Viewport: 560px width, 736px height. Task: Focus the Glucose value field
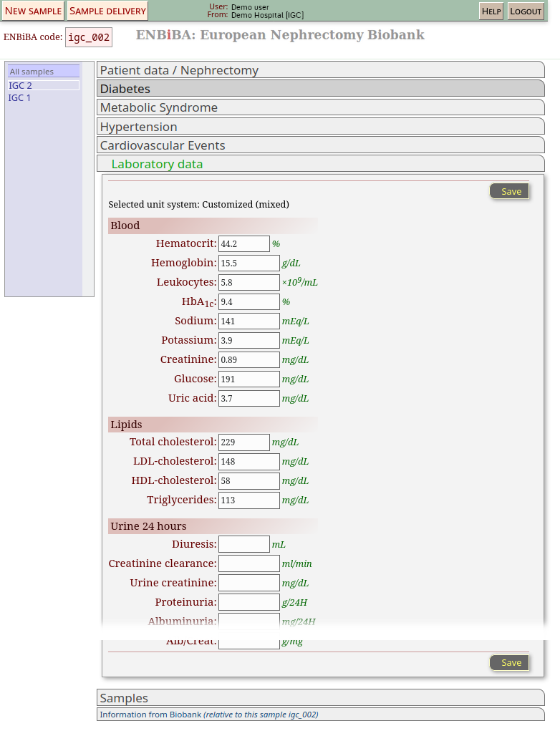coord(248,379)
